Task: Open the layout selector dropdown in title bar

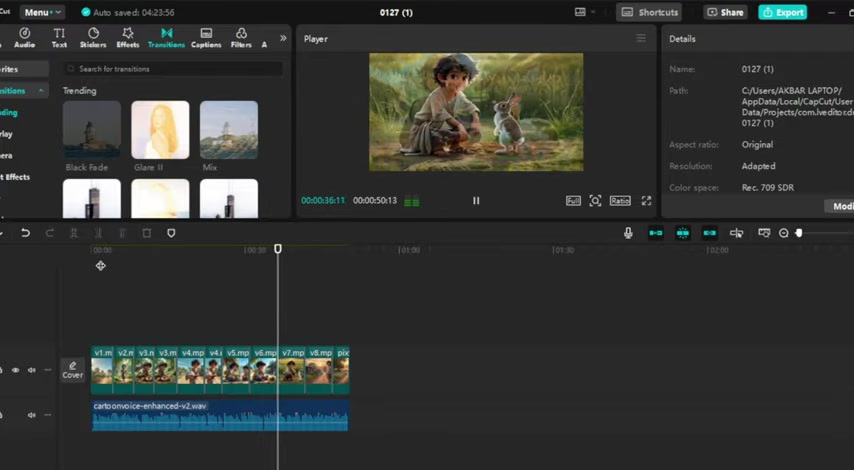Action: pyautogui.click(x=584, y=12)
